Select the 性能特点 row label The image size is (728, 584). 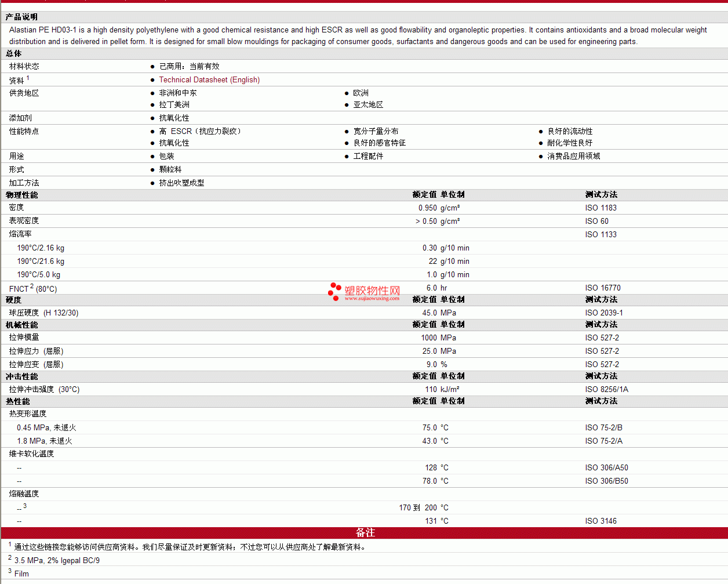point(24,132)
